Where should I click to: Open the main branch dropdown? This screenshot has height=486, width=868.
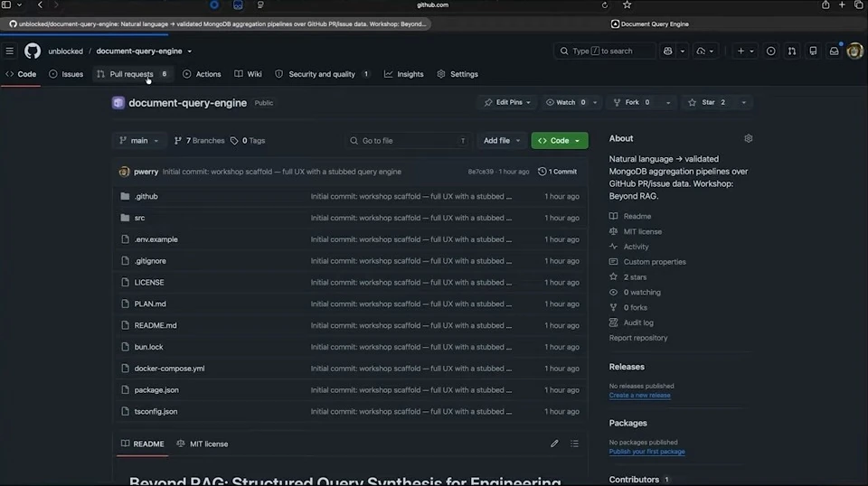click(139, 140)
